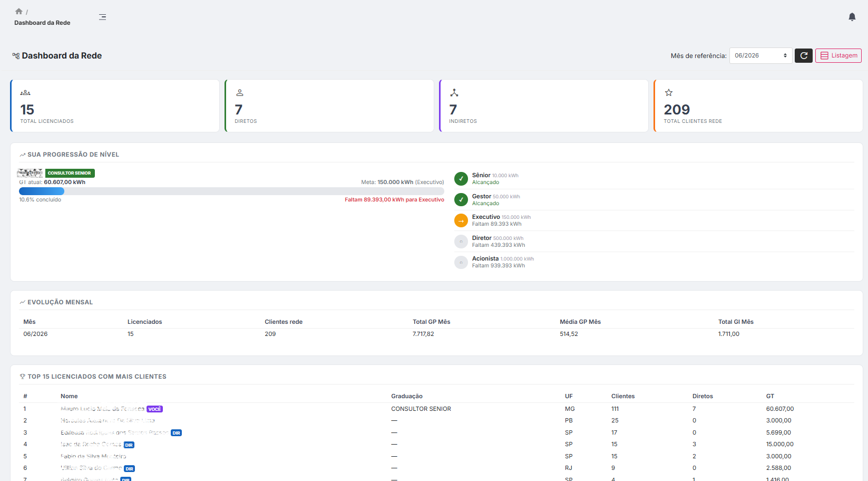Viewport: 868px width, 481px height.
Task: Open the Listagem view
Action: (x=838, y=55)
